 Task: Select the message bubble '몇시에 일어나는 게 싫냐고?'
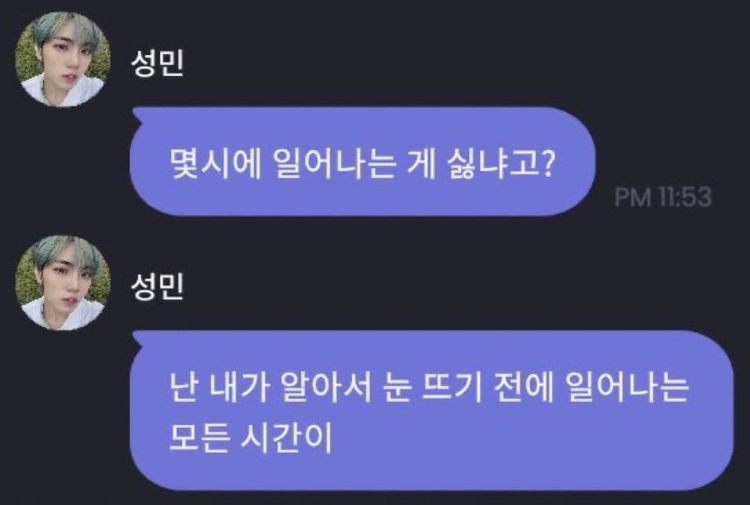363,162
